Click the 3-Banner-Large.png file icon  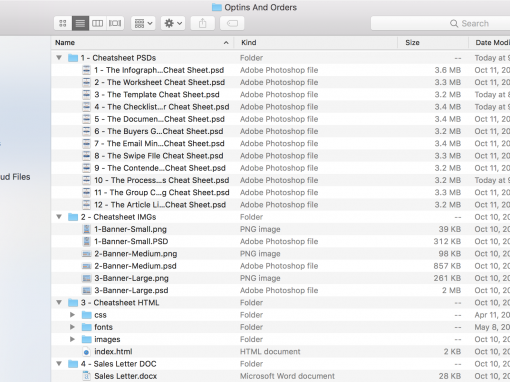click(86, 278)
